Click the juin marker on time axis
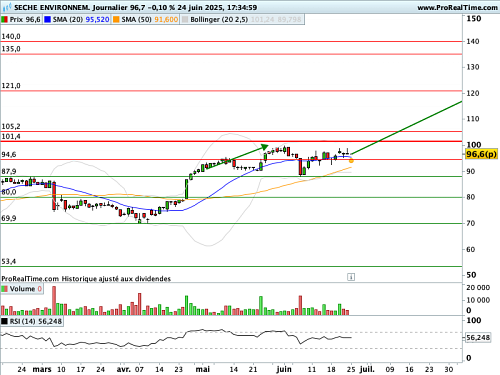Screen dimensions: 500x375 pos(284,369)
